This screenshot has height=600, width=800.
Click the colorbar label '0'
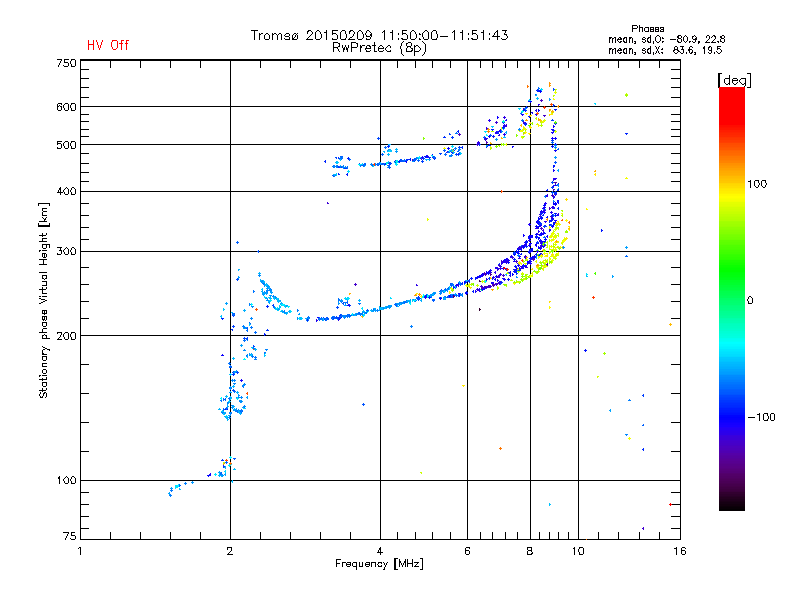click(750, 301)
